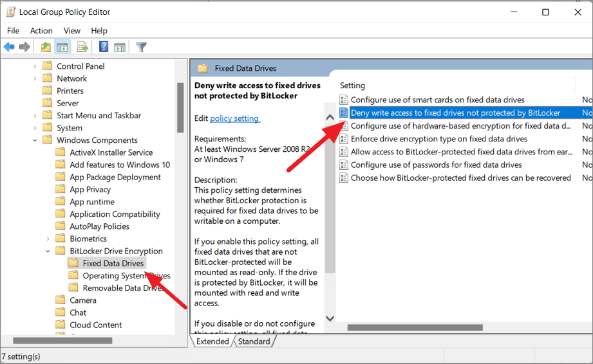Viewport: 593px width, 364px height.
Task: Open the Action menu
Action: pyautogui.click(x=41, y=31)
